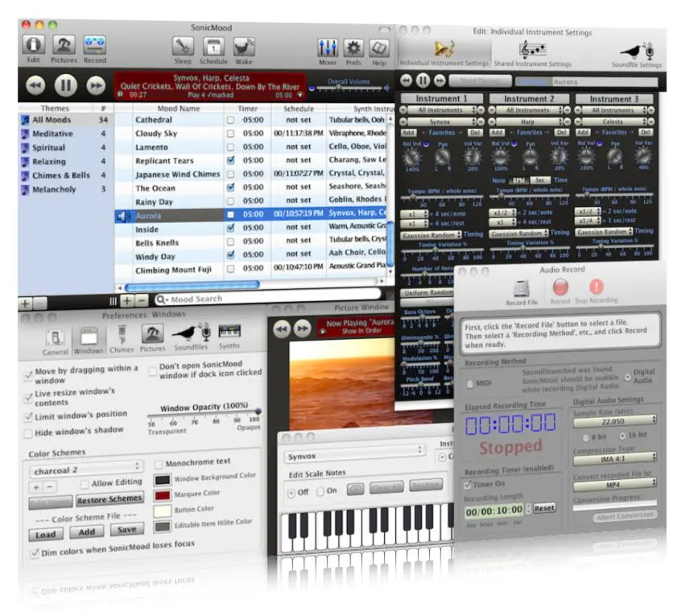Toggle 'Live resize window's contents' checkbox
The image size is (681, 616).
29,398
